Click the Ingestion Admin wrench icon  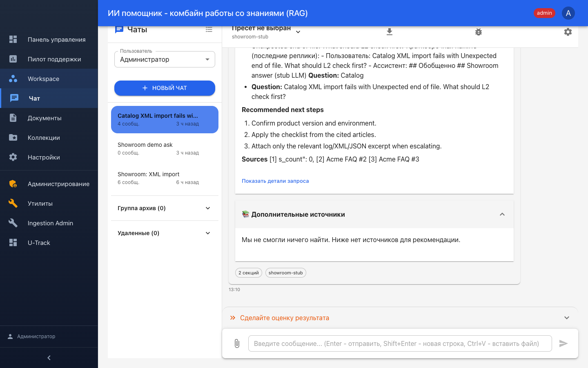point(13,223)
